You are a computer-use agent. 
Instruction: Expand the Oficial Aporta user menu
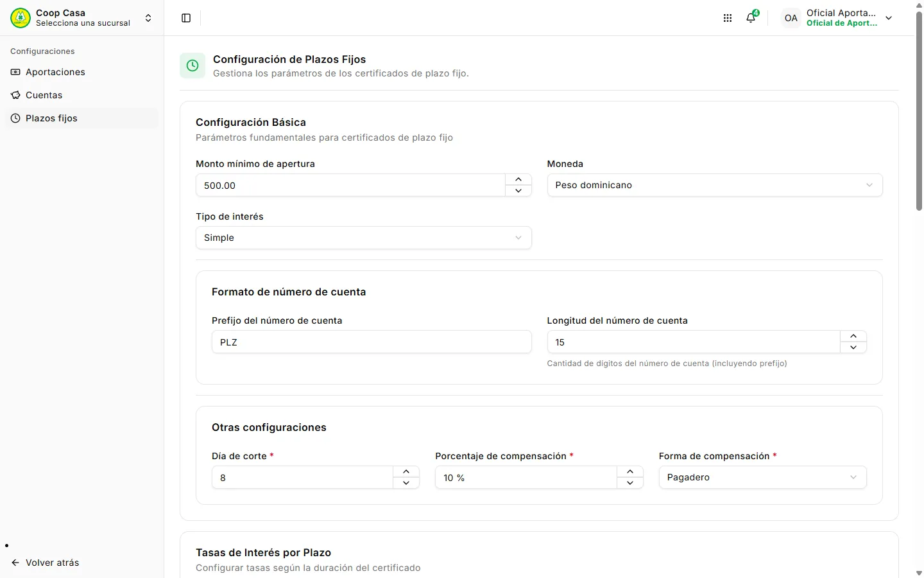click(x=889, y=18)
